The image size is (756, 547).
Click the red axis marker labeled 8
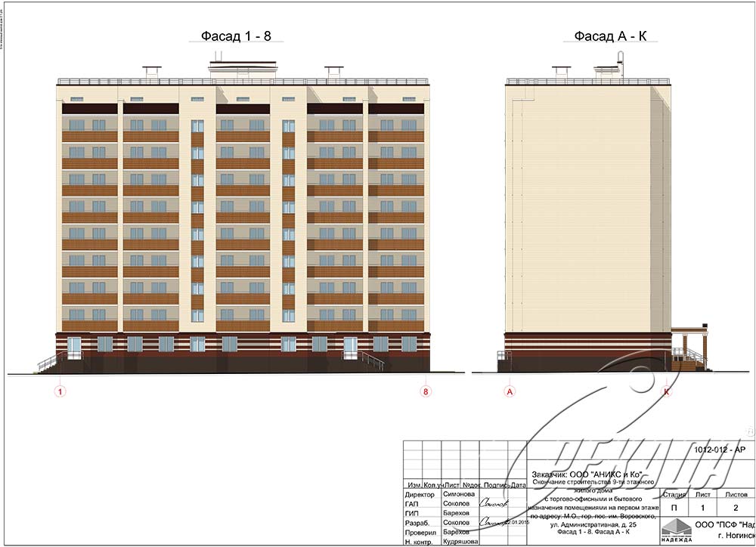(x=426, y=391)
